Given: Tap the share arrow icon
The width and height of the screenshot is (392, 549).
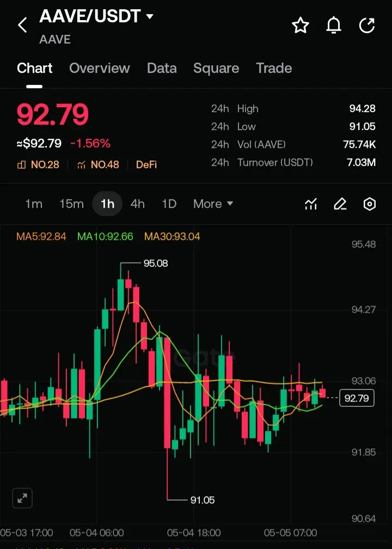Looking at the screenshot, I should [367, 26].
